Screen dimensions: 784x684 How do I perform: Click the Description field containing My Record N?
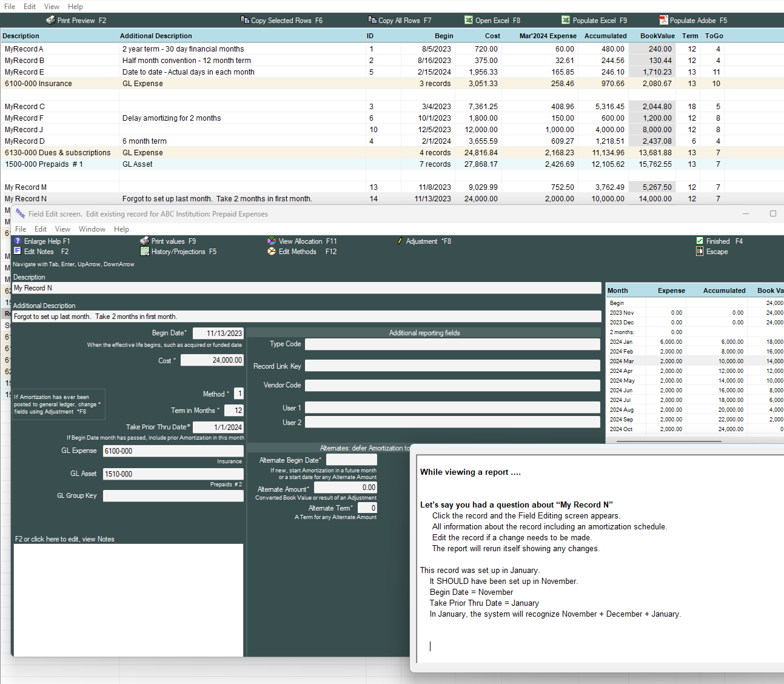coord(307,288)
